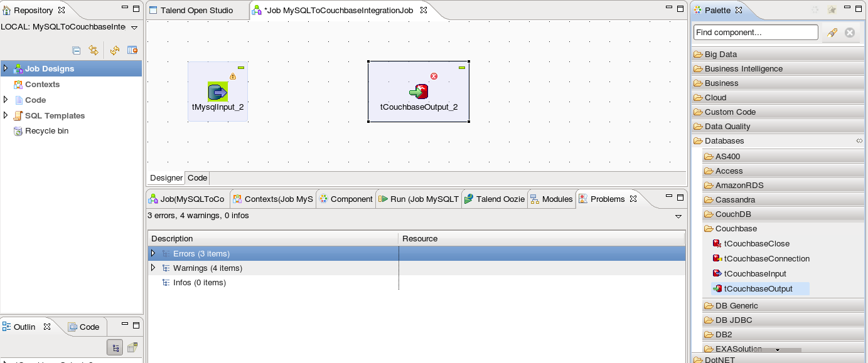Expand the DB Generic palette folder
The height and width of the screenshot is (363, 868).
pos(783,306)
